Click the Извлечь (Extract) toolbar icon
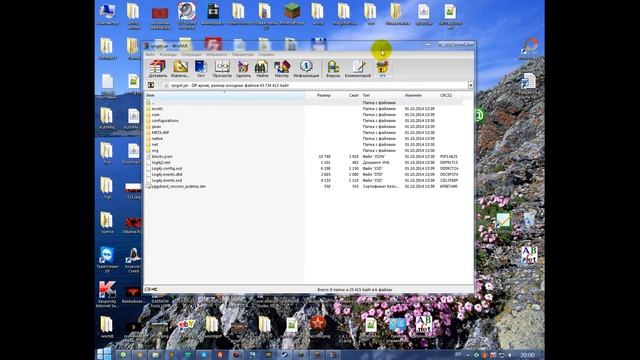The width and height of the screenshot is (640, 360). pos(180,69)
